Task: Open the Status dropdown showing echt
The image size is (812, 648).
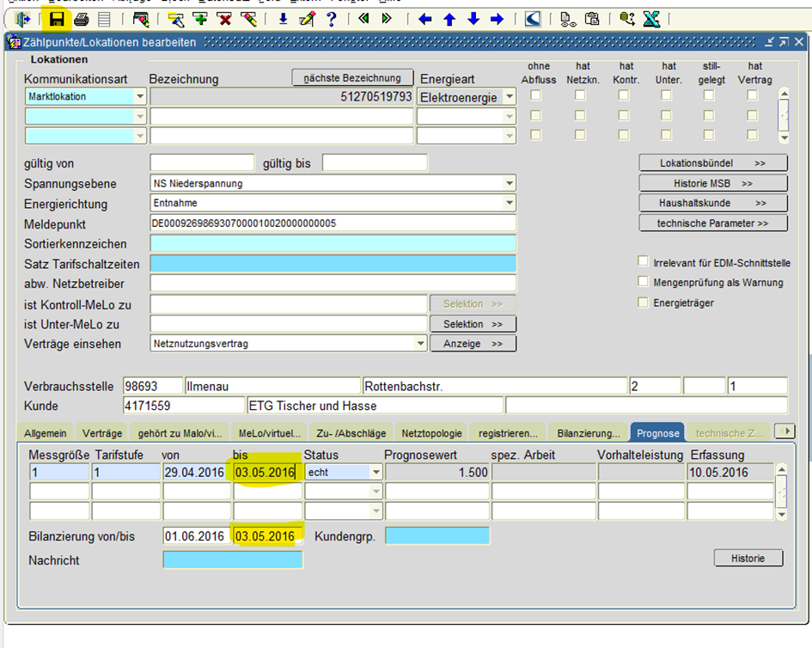Action: (376, 473)
